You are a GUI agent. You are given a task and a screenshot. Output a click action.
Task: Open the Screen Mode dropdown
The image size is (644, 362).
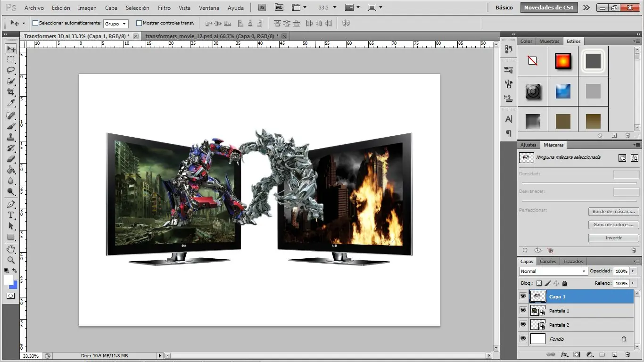[x=375, y=8]
